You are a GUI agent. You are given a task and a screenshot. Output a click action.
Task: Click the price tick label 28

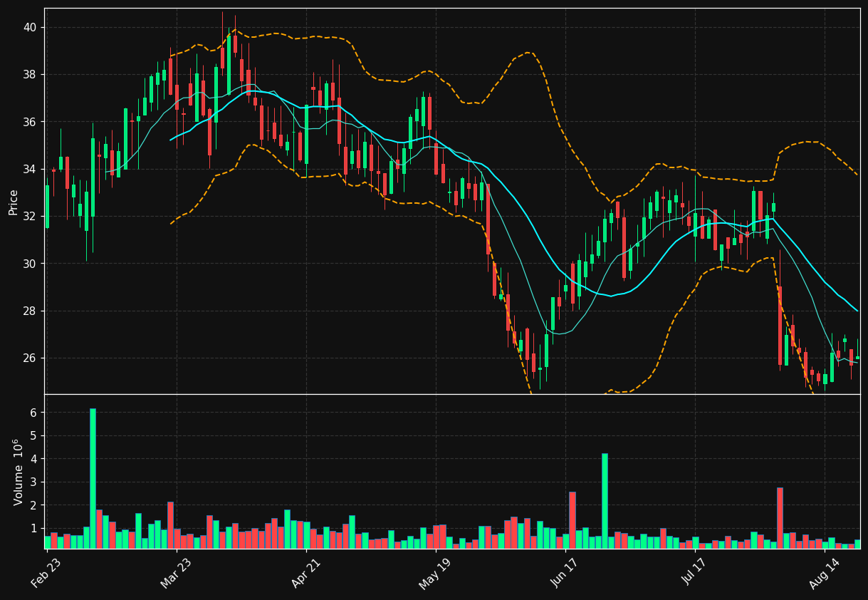[30, 311]
